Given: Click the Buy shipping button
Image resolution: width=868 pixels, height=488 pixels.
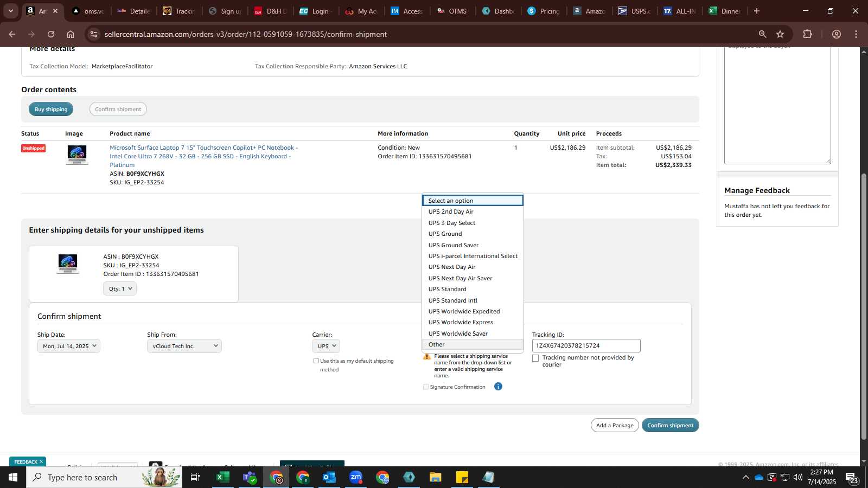Looking at the screenshot, I should point(51,109).
